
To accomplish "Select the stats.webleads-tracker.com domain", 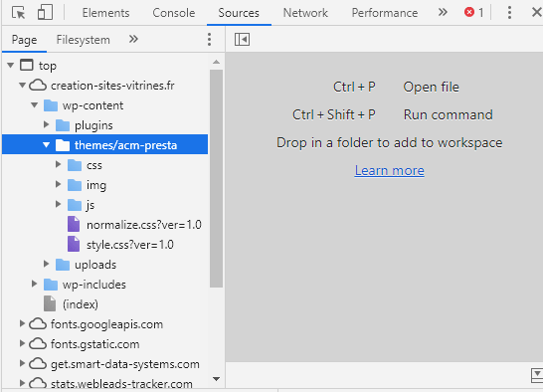I will tap(121, 383).
